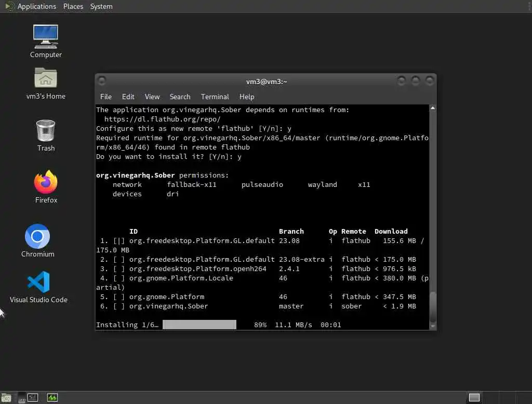The width and height of the screenshot is (532, 404).
Task: Open the terminal File menu
Action: pyautogui.click(x=106, y=97)
